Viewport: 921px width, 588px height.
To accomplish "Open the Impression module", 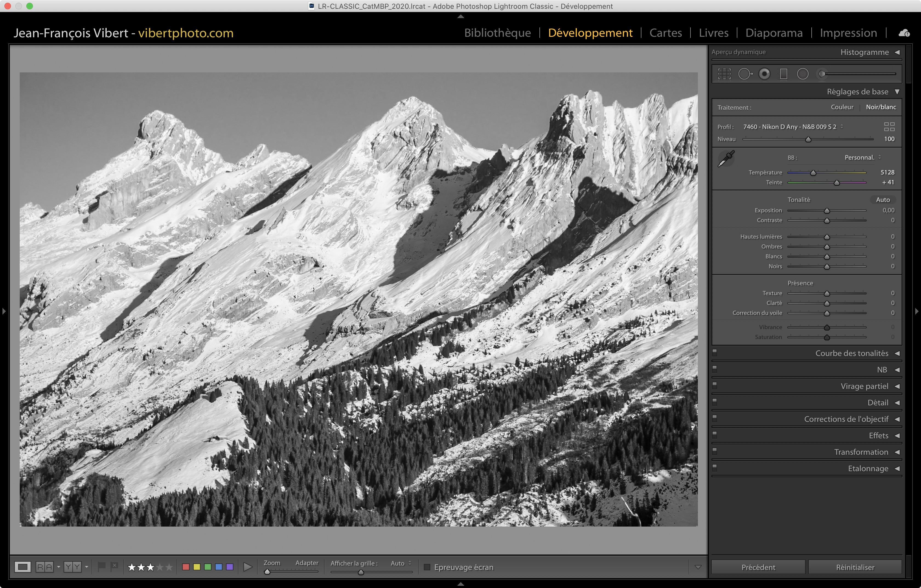I will click(x=848, y=33).
